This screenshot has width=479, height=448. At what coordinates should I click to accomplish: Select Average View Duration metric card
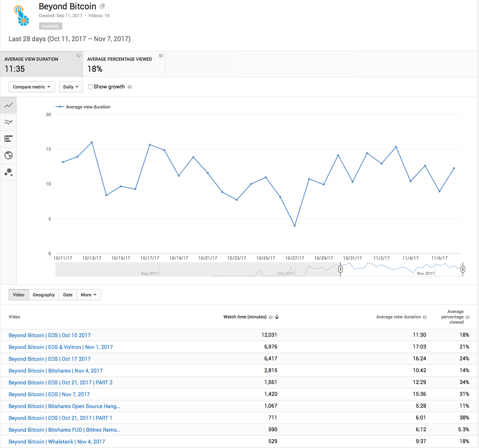click(x=42, y=64)
